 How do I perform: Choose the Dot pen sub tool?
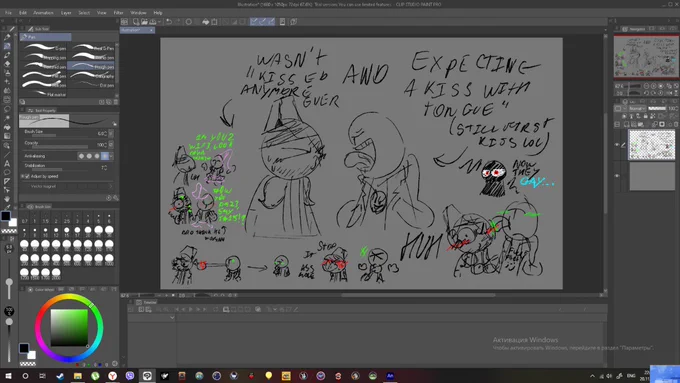pos(92,85)
